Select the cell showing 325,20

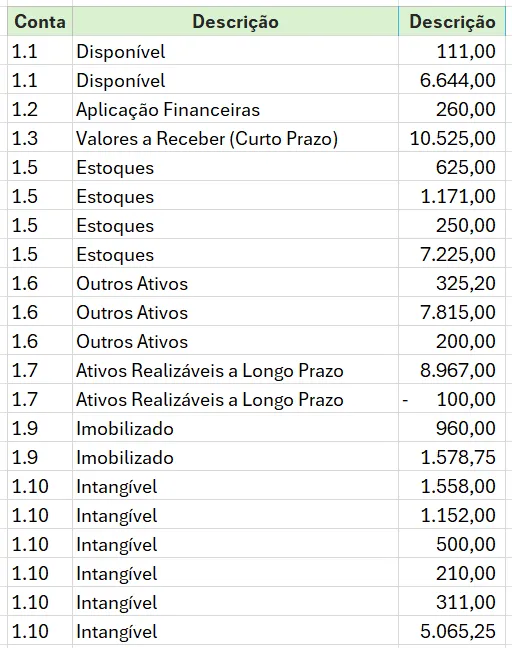coord(452,282)
